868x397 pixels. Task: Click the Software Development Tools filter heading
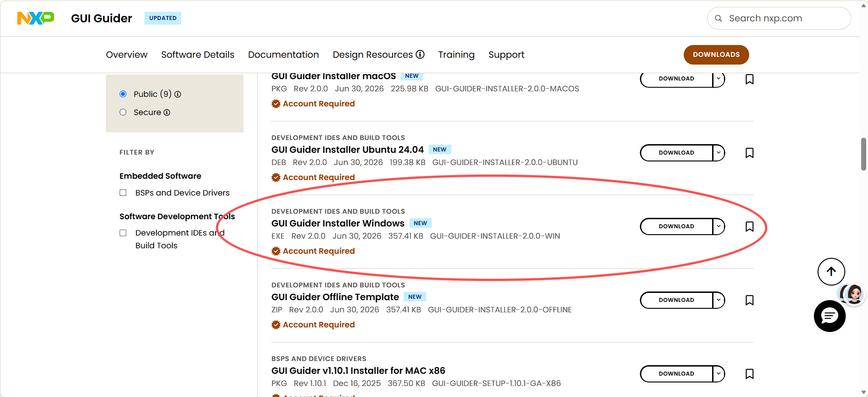tap(177, 216)
